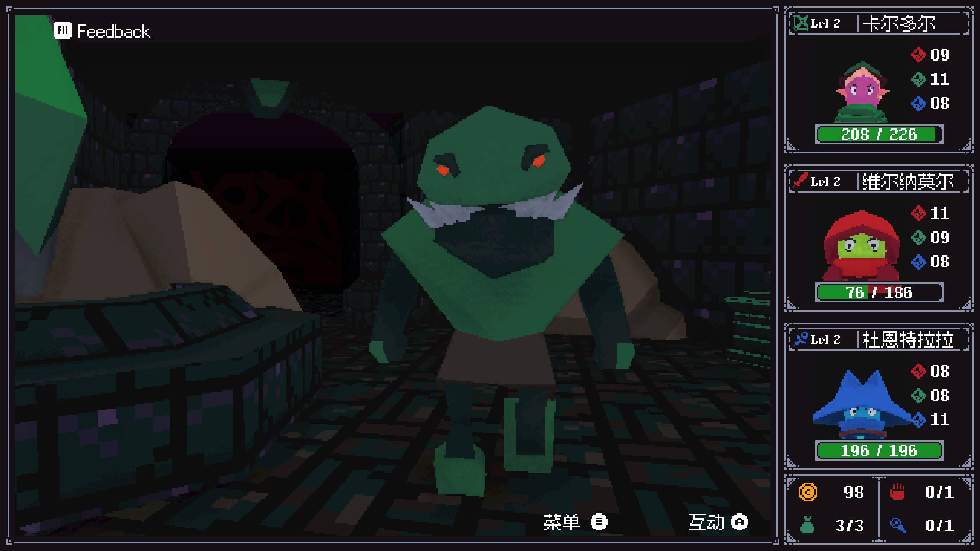980x551 pixels.
Task: Select the pink elf portrait of 卡尔多尔
Action: (x=861, y=92)
